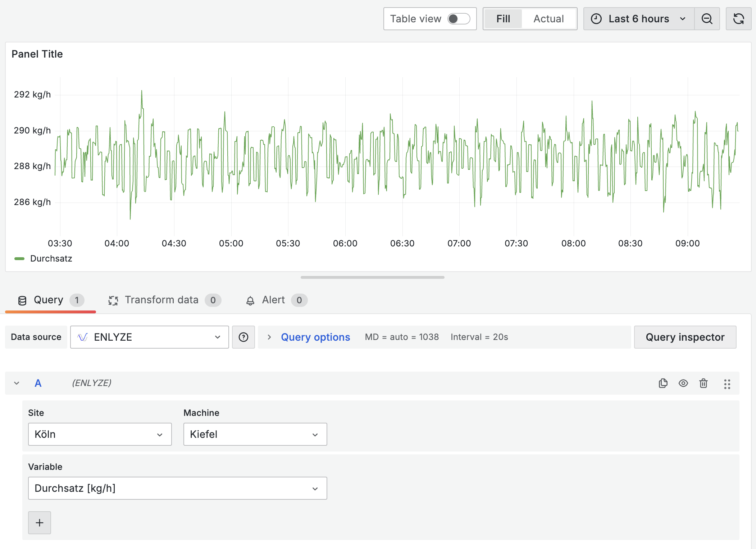The width and height of the screenshot is (756, 549).
Task: Click the zoom out time range icon
Action: [707, 19]
